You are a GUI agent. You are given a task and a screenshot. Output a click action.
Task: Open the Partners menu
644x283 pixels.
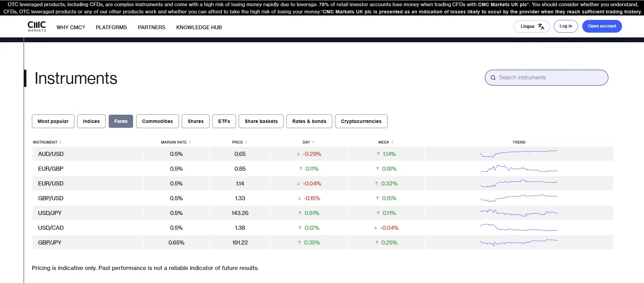[x=152, y=27]
